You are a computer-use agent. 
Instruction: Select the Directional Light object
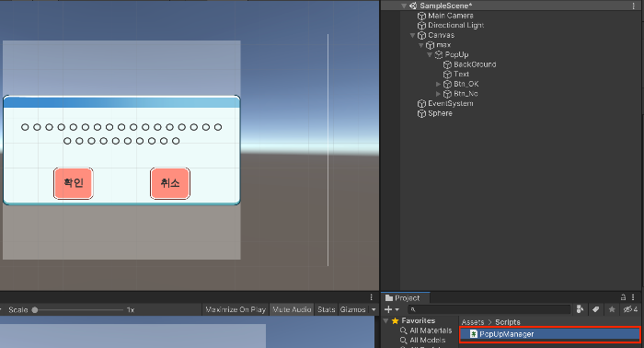tap(456, 26)
